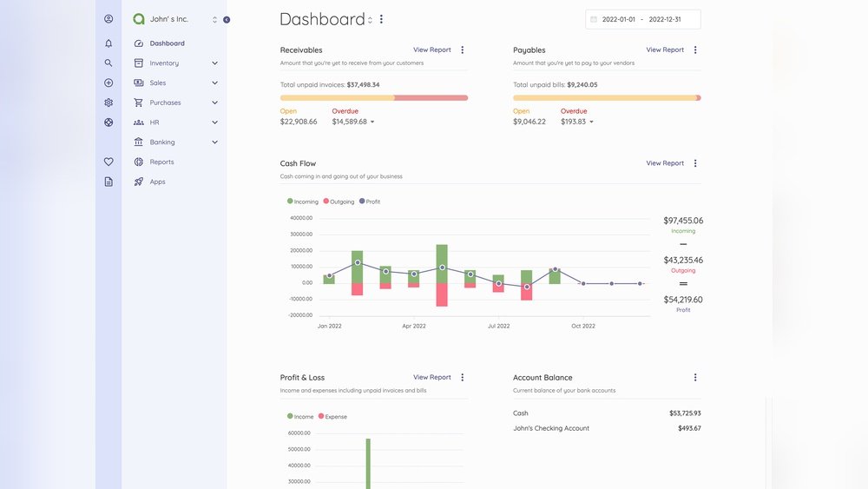
Task: Collapse the sidebar with the arrow button
Action: (227, 19)
